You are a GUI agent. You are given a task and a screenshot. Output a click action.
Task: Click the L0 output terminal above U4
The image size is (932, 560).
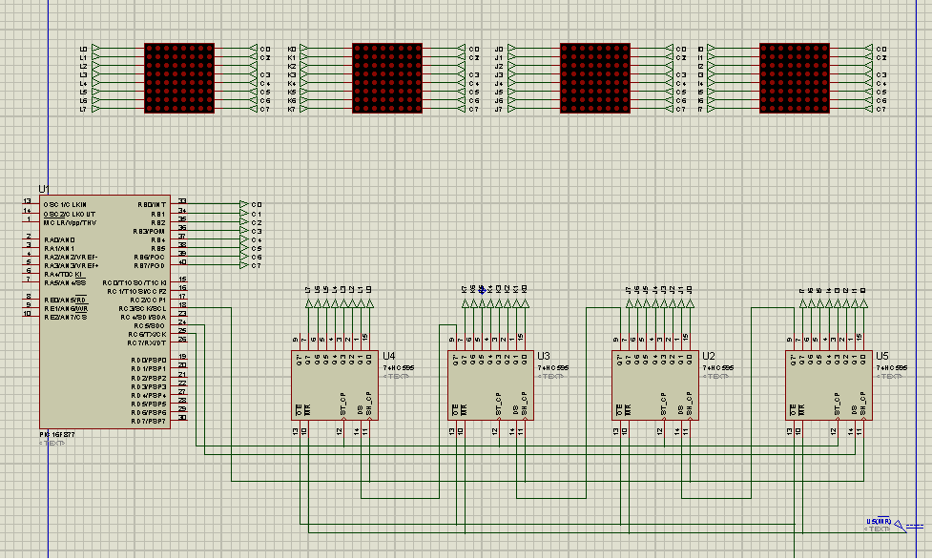pyautogui.click(x=370, y=303)
